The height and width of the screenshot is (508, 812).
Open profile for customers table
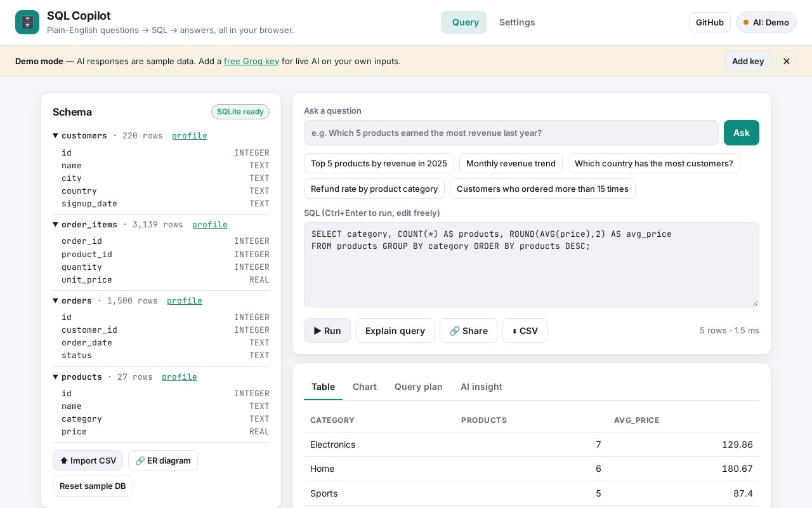190,136
